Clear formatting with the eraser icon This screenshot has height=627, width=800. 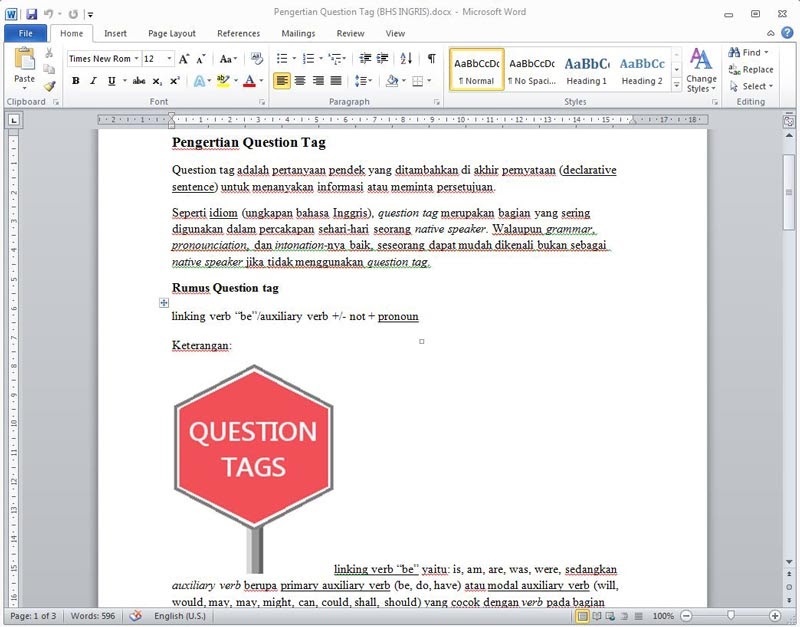[x=256, y=58]
